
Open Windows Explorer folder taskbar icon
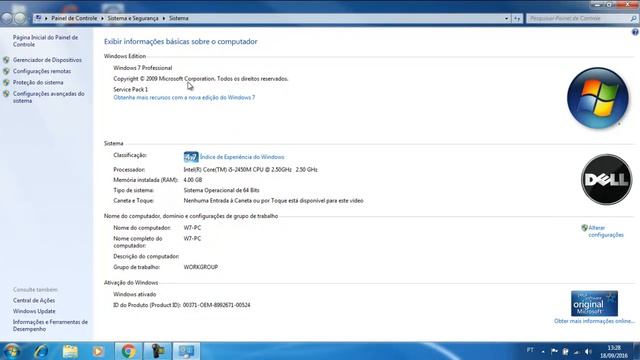click(70, 351)
